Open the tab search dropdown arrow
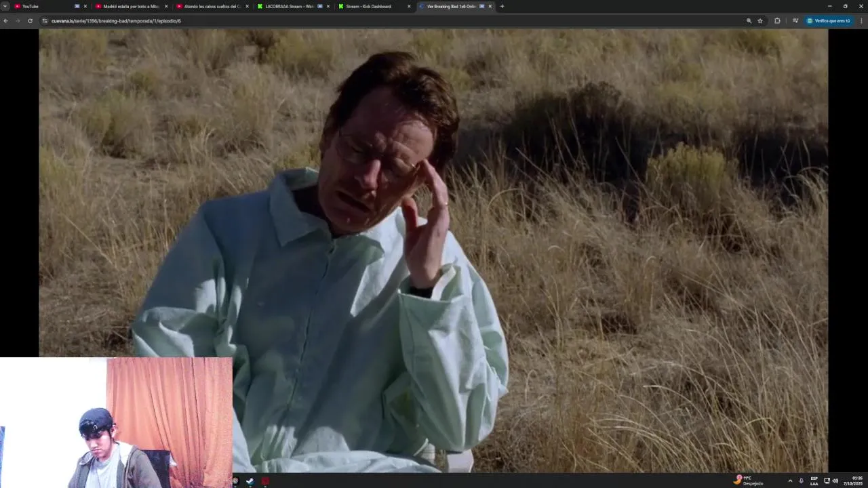 click(x=5, y=6)
